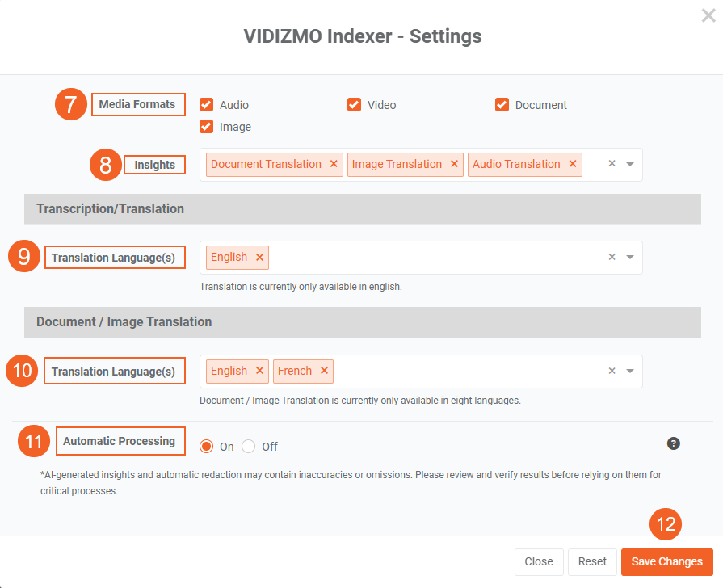Remove French from Document translation languages
The height and width of the screenshot is (588, 723).
[x=324, y=371]
